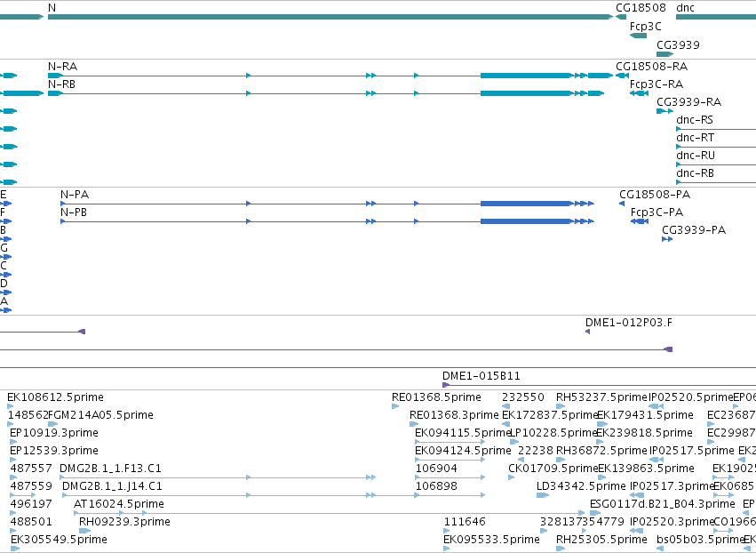Click the AT16024.5prime EST
The image size is (756, 553).
(x=329, y=513)
